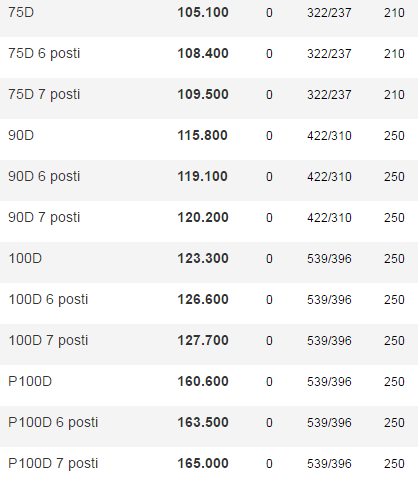Select P100D 6 posti row label
This screenshot has width=418, height=483.
tap(53, 423)
